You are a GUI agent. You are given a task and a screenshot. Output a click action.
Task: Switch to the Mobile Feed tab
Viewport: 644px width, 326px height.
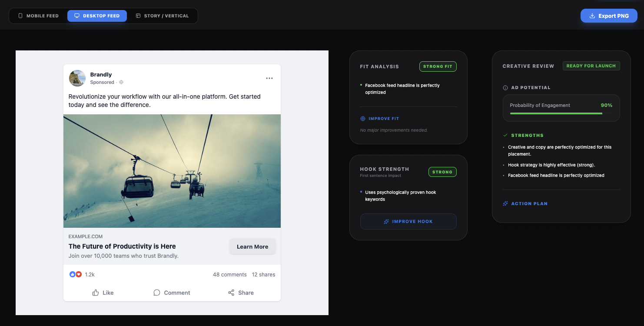(38, 16)
